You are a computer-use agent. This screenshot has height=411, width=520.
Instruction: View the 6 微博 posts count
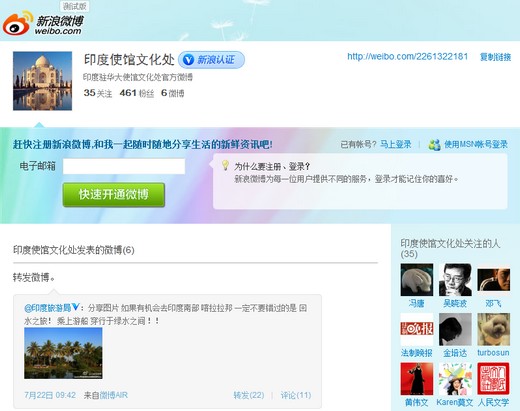[172, 93]
